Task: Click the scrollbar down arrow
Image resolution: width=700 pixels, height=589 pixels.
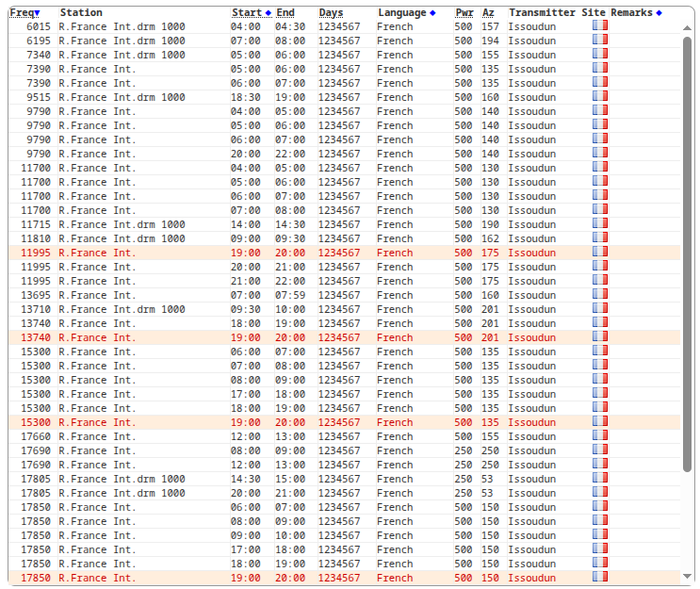Action: (x=688, y=576)
